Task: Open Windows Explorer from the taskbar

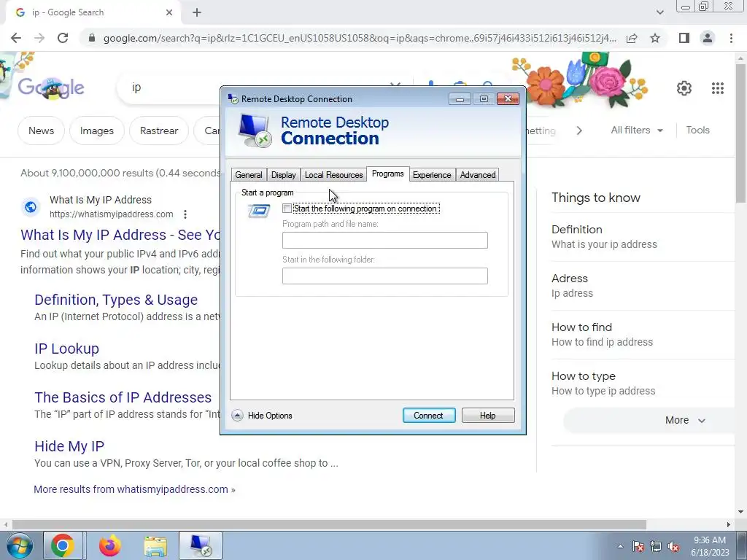Action: 156,545
